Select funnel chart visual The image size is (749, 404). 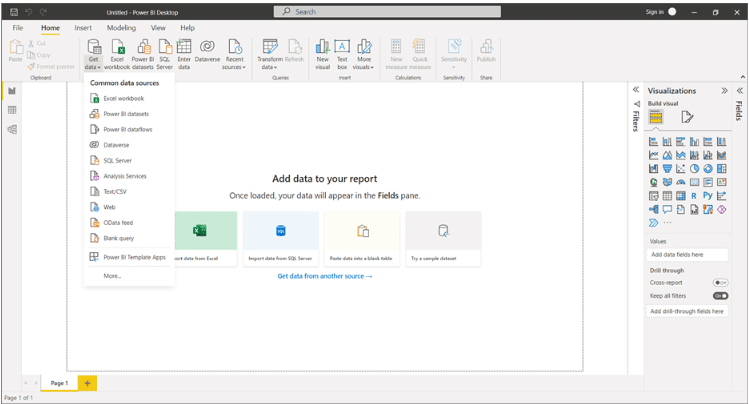(x=667, y=169)
